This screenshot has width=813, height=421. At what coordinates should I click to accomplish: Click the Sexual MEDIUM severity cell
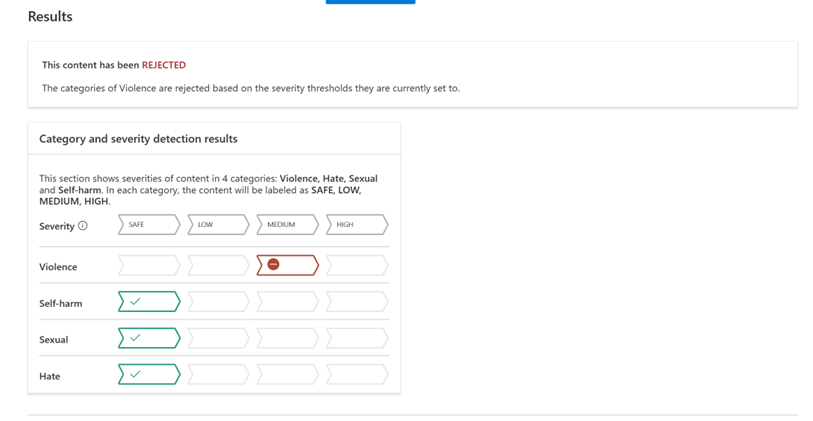pyautogui.click(x=288, y=338)
